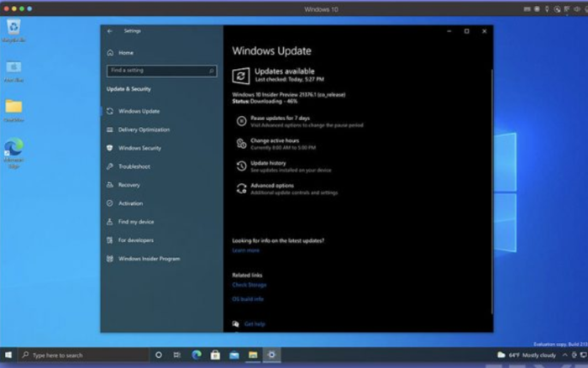This screenshot has width=588, height=368.
Task: Click the Windows Security shield icon
Action: pyautogui.click(x=109, y=148)
